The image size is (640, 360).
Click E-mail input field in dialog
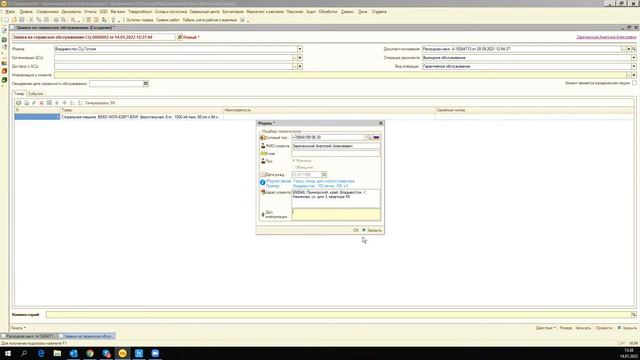336,153
